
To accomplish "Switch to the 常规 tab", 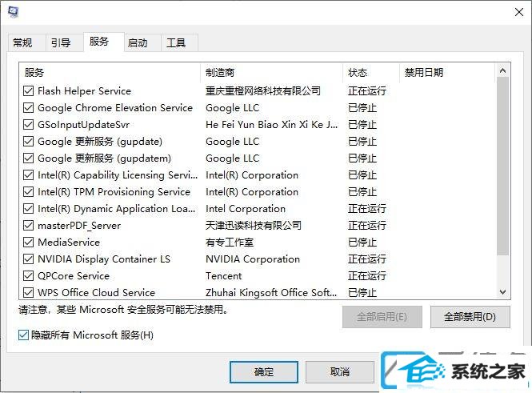I will tap(22, 43).
